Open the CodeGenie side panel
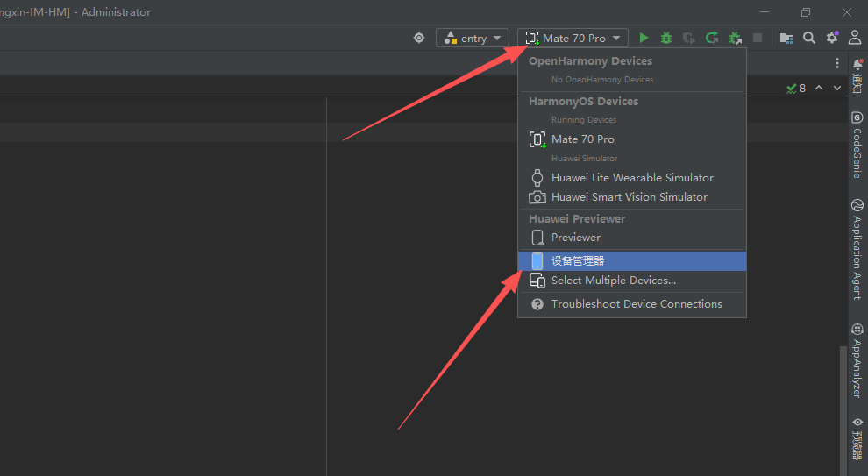This screenshot has height=476, width=868. [857, 145]
